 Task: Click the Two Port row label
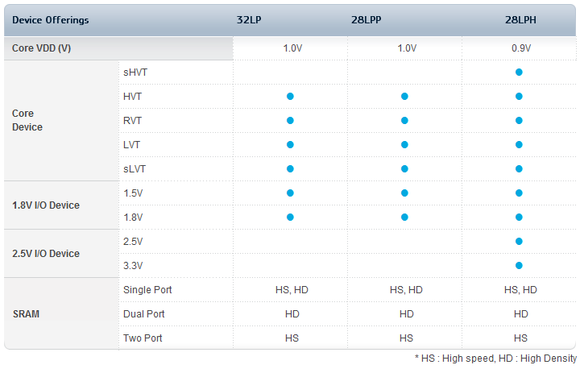142,338
